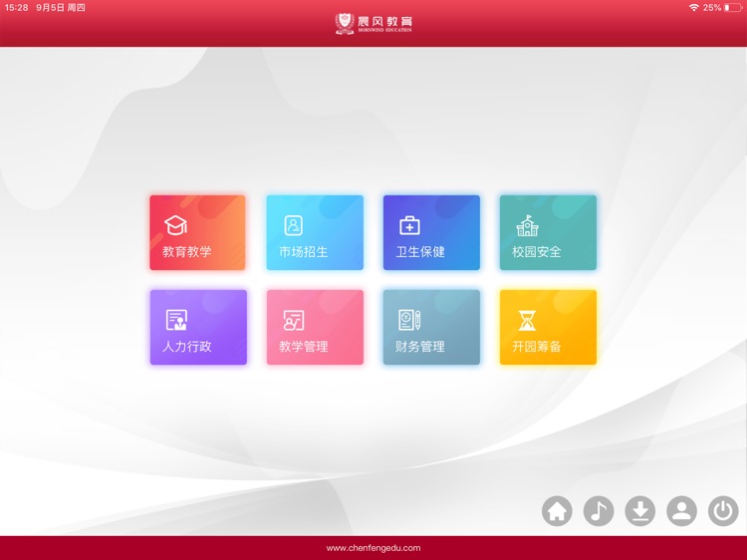The height and width of the screenshot is (560, 747).
Task: Click the home icon in bottom toolbar
Action: tap(557, 511)
